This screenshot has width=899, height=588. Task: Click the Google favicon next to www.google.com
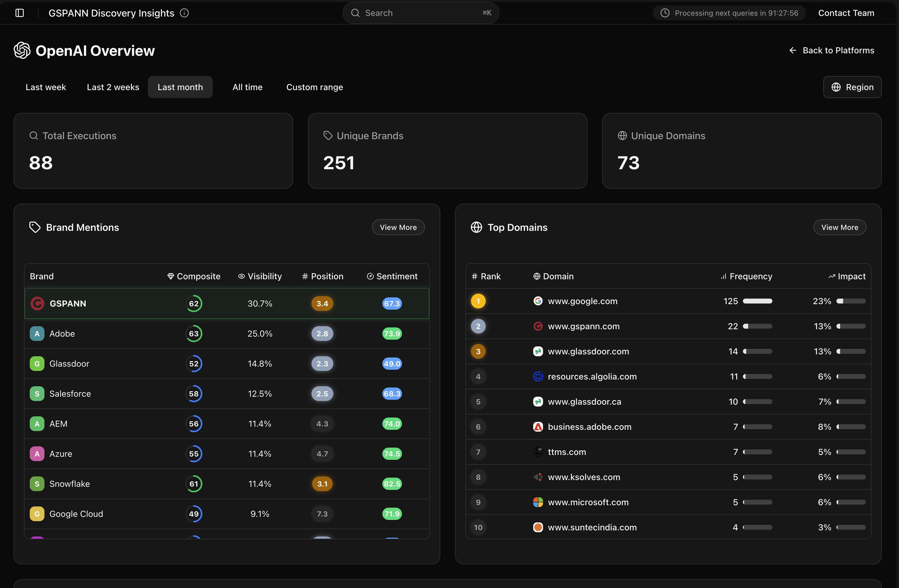click(538, 301)
